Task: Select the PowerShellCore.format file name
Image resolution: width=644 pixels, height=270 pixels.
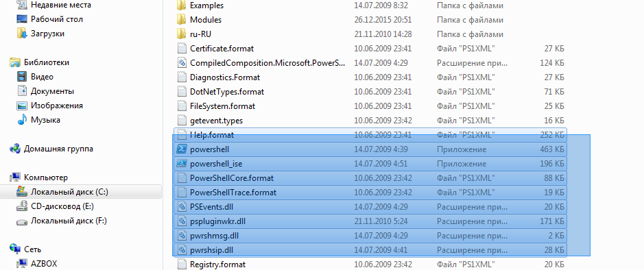Action: 232,178
